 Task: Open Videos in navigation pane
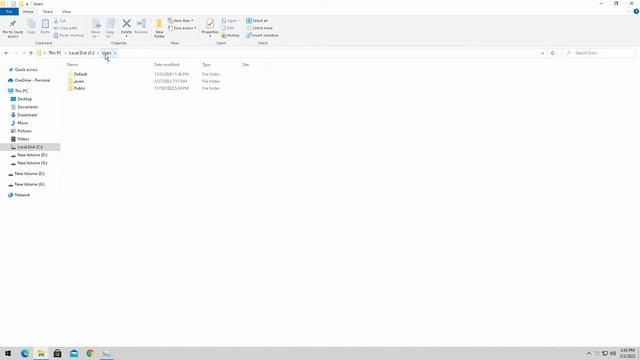(x=23, y=139)
